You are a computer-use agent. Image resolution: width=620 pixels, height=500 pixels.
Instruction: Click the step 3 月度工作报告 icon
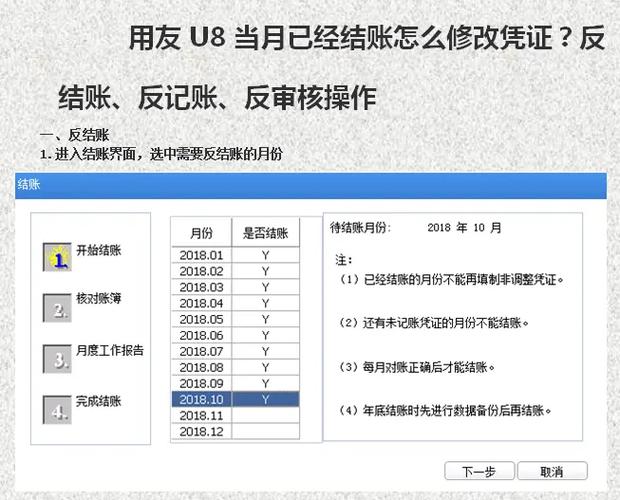coord(57,359)
